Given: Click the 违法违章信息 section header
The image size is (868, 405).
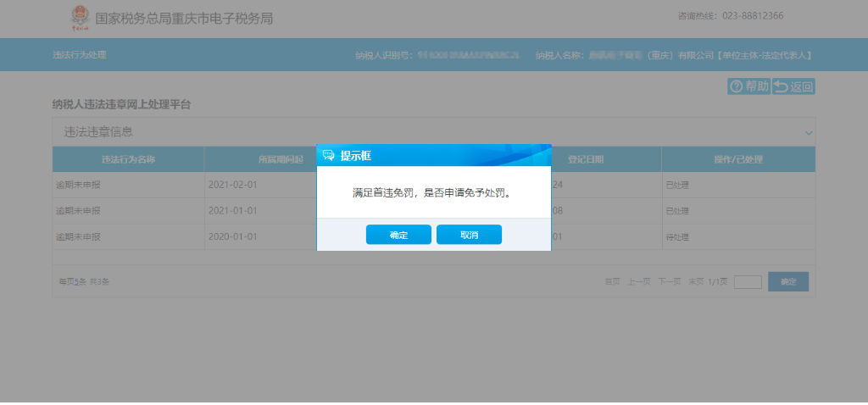Looking at the screenshot, I should (x=99, y=132).
